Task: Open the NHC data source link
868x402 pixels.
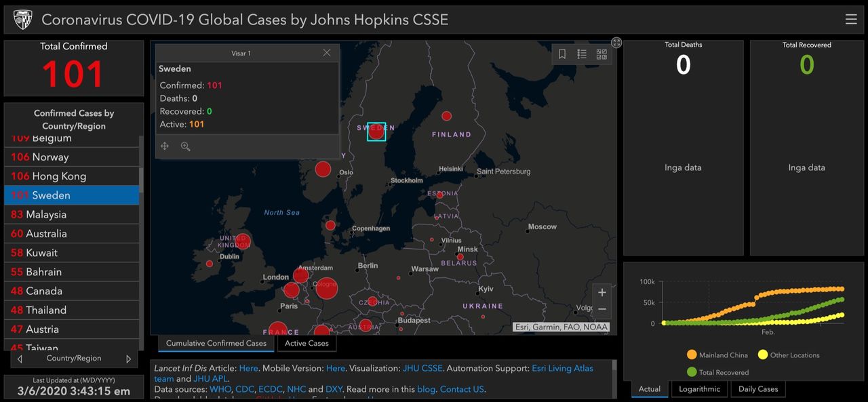Action: (296, 390)
